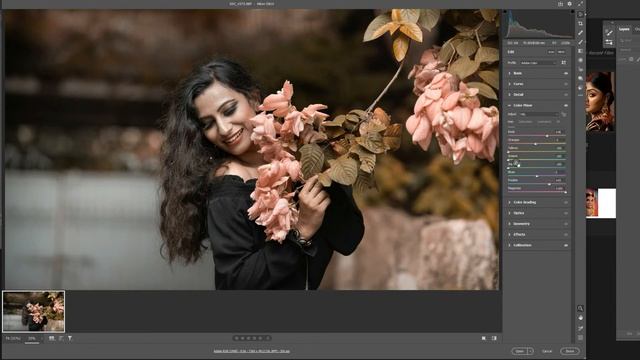Select the Crop tool in right toolbar
The width and height of the screenshot is (640, 360).
tap(580, 24)
